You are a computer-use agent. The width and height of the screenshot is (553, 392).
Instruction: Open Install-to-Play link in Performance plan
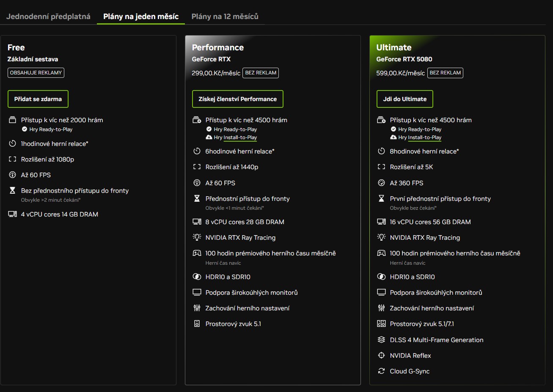240,137
